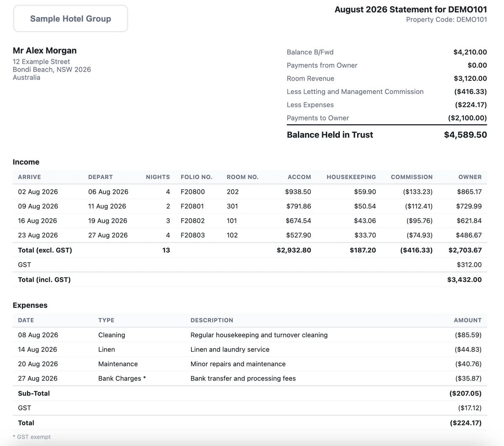
Task: Click linen expense amount ($44.83)
Action: [x=468, y=349]
